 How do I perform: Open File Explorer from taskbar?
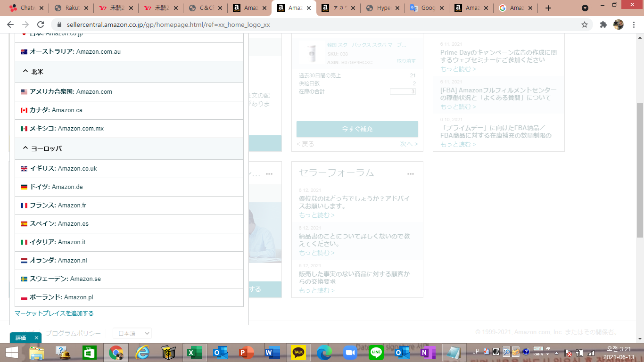[x=37, y=353]
